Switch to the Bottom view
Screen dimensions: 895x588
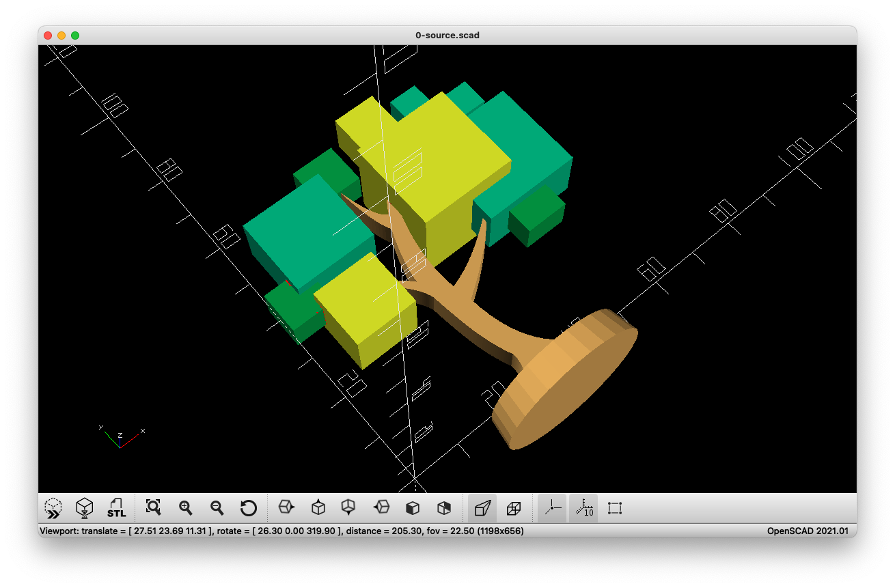[349, 507]
